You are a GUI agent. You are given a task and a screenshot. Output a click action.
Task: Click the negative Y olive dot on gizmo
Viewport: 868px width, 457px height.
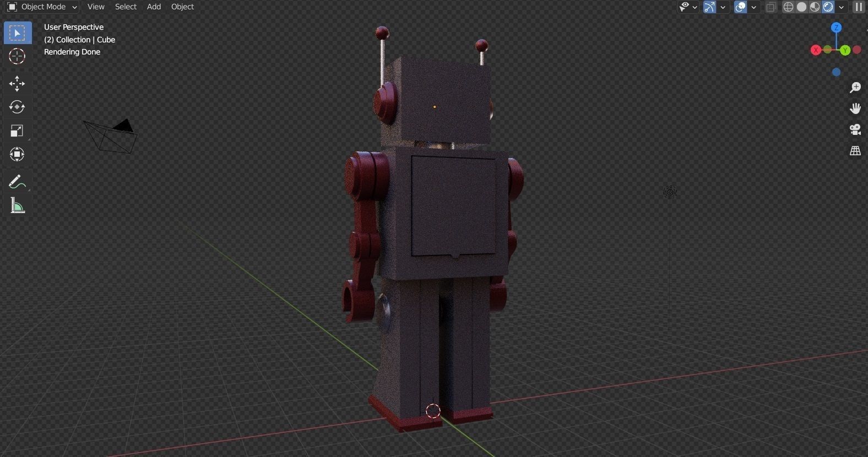[x=828, y=50]
